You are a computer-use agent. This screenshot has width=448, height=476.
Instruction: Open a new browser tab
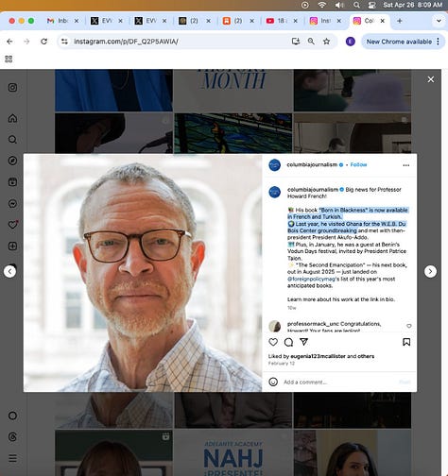[x=400, y=21]
